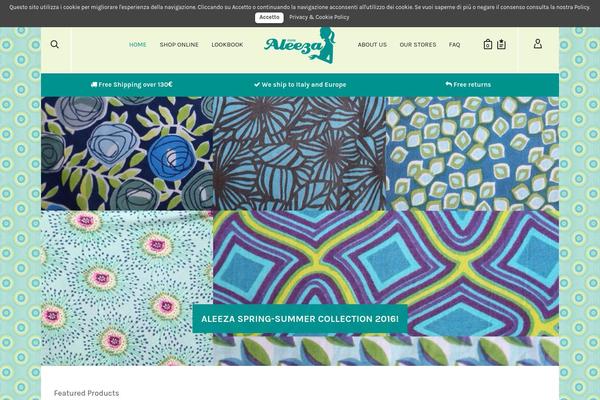Select the blue roses fabric image
The image size is (600, 400).
[127, 153]
